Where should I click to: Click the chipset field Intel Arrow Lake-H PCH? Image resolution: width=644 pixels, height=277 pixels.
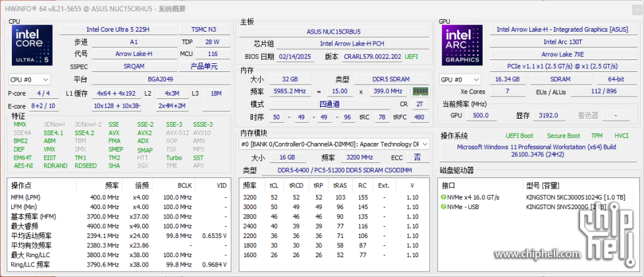(352, 44)
